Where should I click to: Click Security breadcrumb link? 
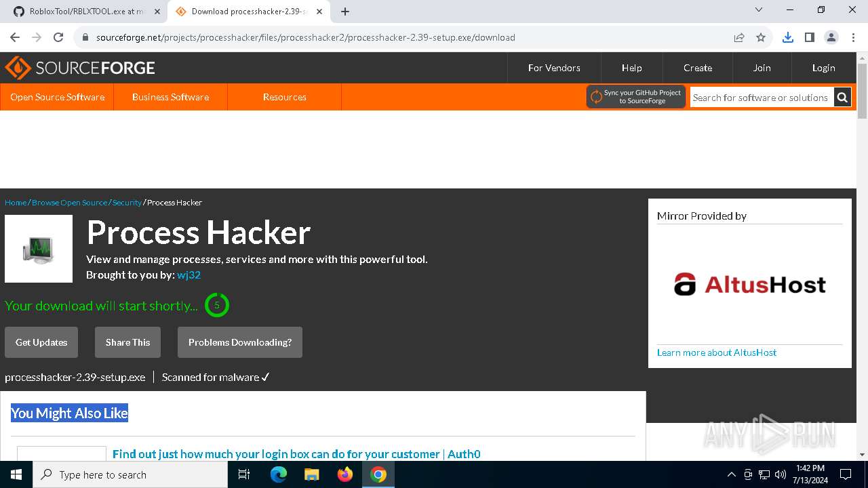click(x=127, y=203)
